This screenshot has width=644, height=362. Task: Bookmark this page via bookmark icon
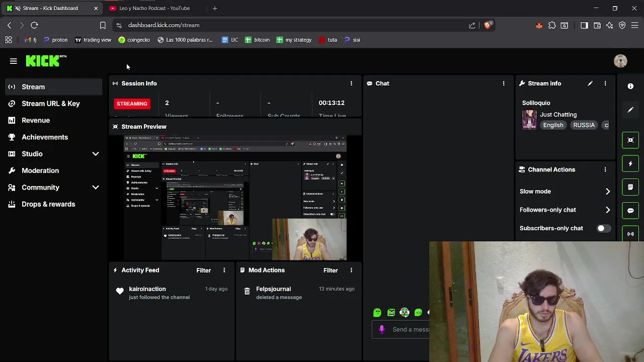point(103,25)
